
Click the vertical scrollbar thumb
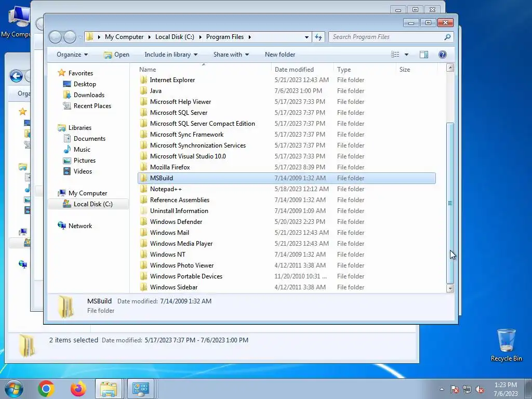coord(450,203)
